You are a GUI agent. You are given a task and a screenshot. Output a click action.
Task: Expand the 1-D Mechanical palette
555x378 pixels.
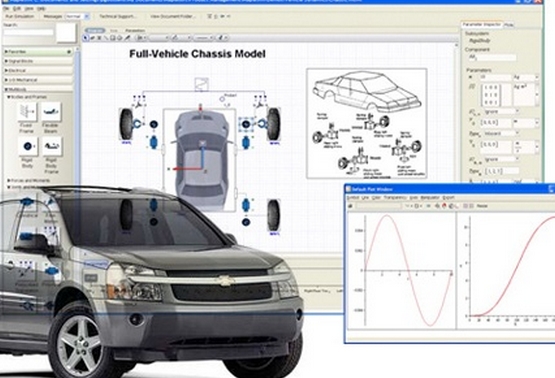(x=38, y=80)
